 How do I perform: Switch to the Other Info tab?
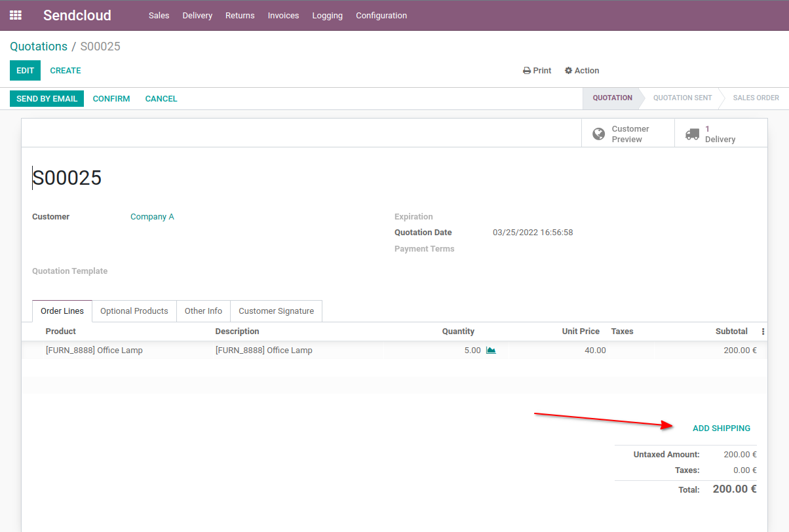click(x=203, y=311)
